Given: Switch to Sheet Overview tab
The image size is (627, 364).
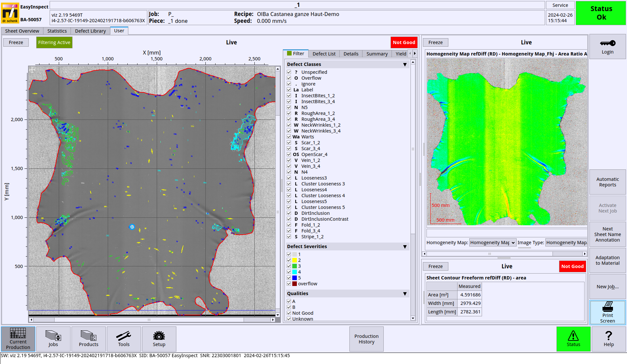Looking at the screenshot, I should pyautogui.click(x=22, y=31).
